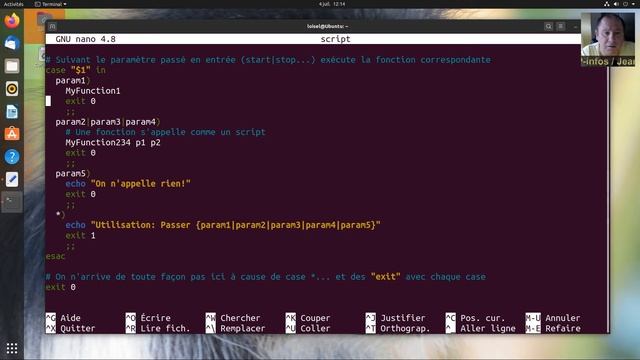Screen dimensions: 640x360
Task: Click the '^J Justifier' shortcut label
Action: click(396, 318)
